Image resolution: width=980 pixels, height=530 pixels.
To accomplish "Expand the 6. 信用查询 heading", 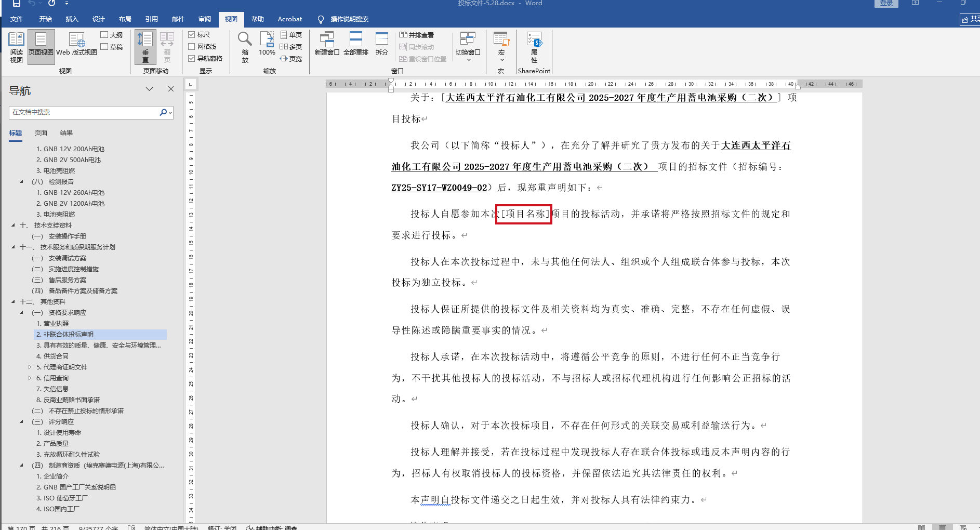I will pyautogui.click(x=30, y=378).
